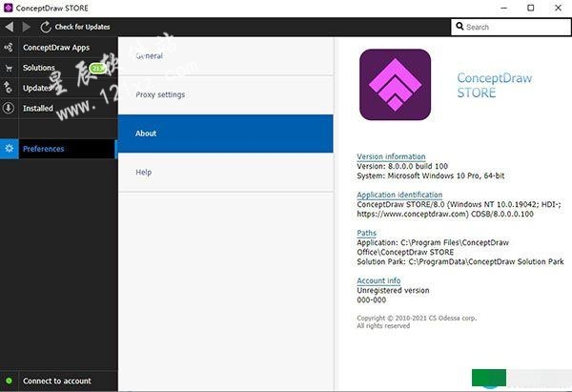This screenshot has width=572, height=392.
Task: Click the green button at bottom right
Action: (x=489, y=378)
